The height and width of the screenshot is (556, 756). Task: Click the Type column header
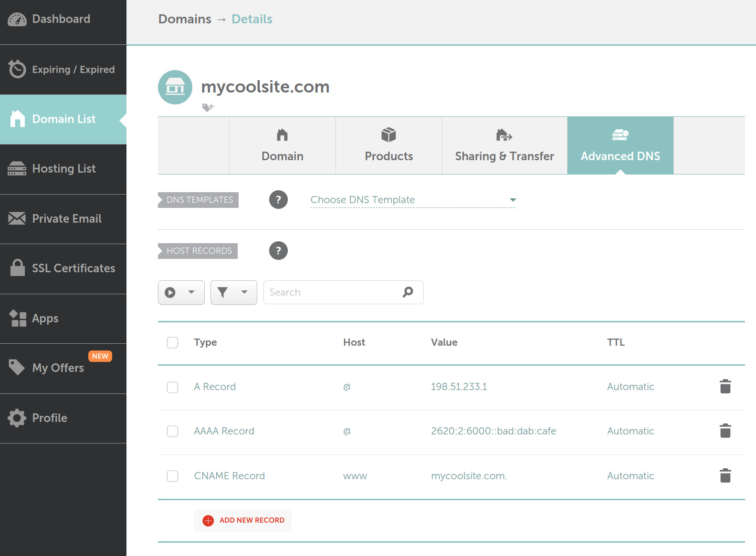tap(205, 342)
